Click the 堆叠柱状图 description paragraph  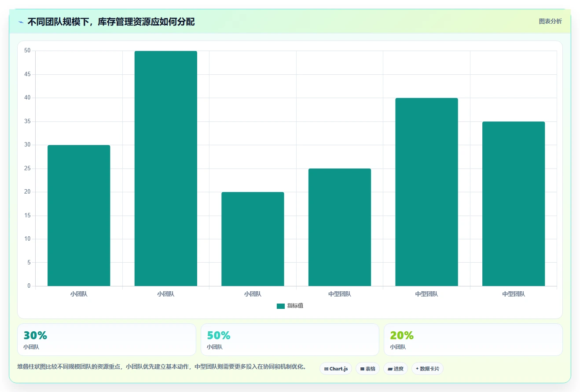point(162,366)
